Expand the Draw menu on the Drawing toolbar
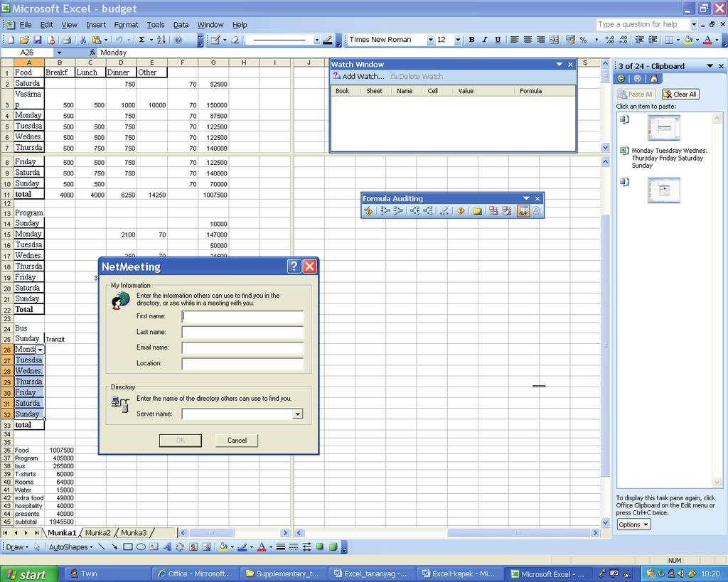Screen dimensions: 728x582 (x=17, y=547)
